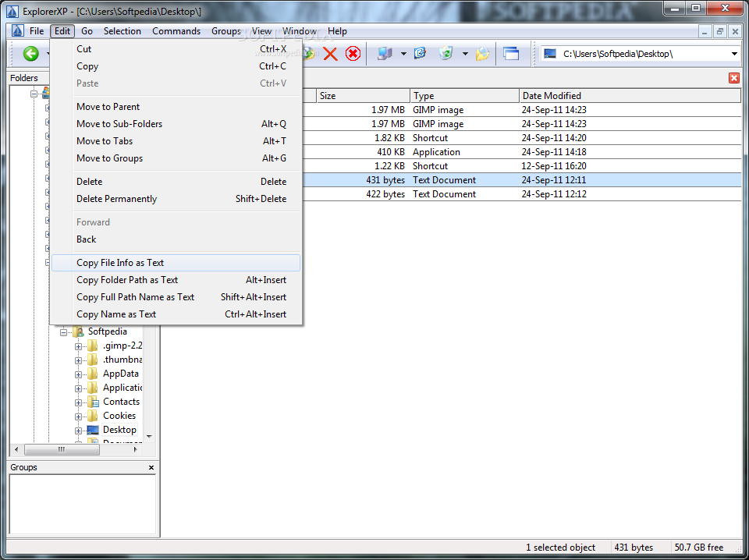Click the Folders tree horizontal scrollbar thumb
Screen dimensions: 749x560
(62, 449)
